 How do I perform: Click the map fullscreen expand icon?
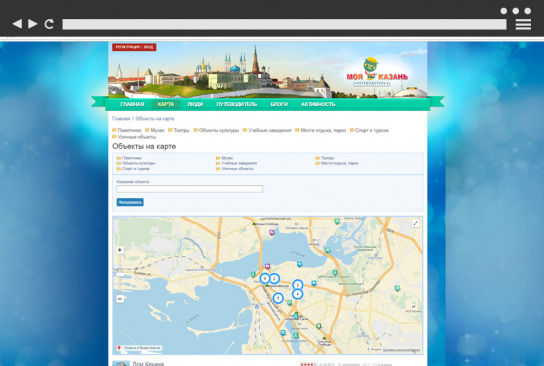(x=415, y=223)
